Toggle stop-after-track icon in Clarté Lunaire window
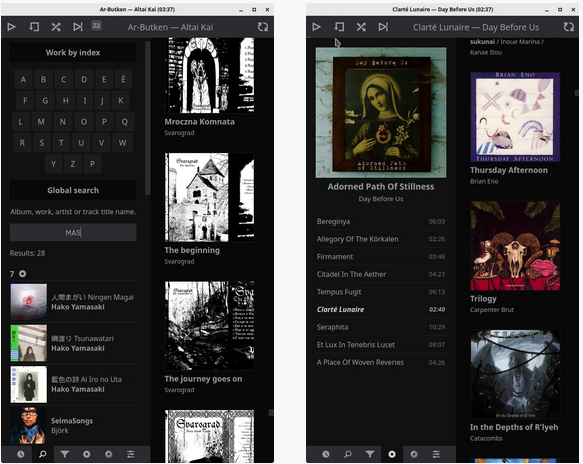This screenshot has height=464, width=583. tap(339, 27)
